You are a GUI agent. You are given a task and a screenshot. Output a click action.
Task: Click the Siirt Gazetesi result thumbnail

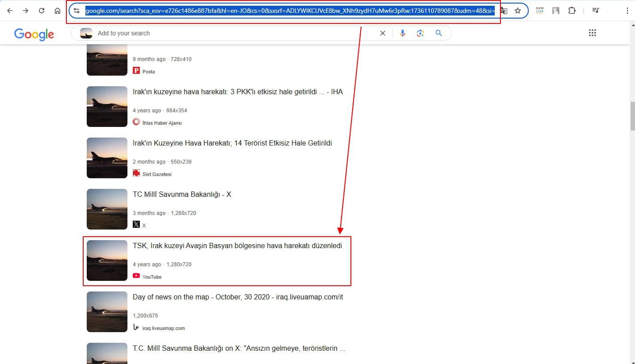[107, 158]
